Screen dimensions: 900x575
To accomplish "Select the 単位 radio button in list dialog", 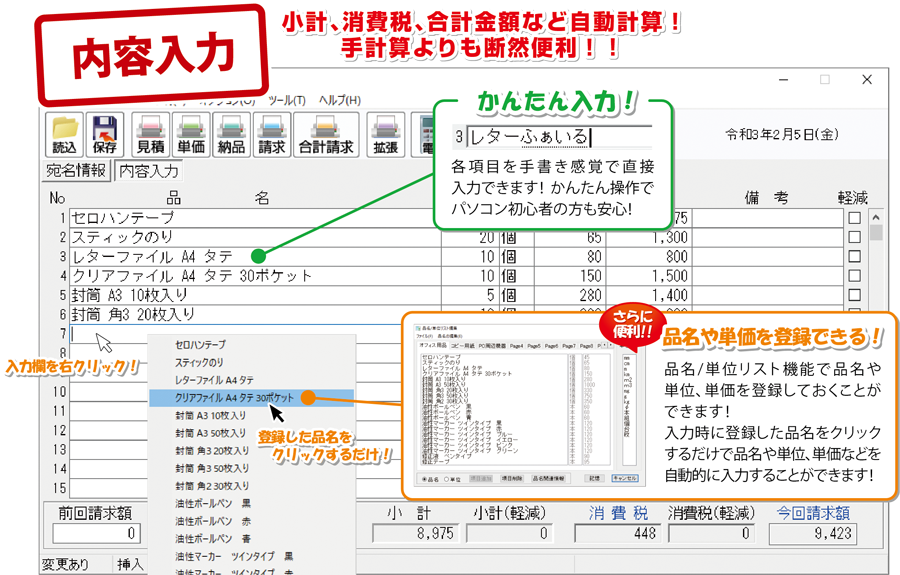I will tap(449, 478).
